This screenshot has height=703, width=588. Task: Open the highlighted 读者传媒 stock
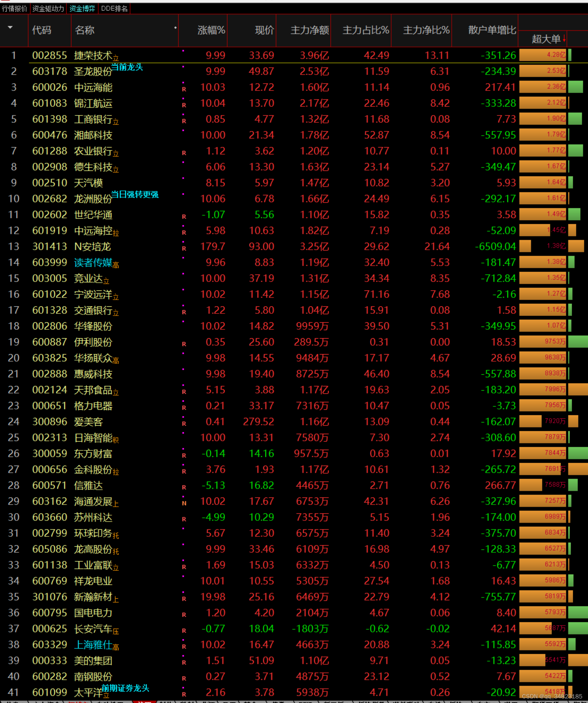pyautogui.click(x=93, y=263)
